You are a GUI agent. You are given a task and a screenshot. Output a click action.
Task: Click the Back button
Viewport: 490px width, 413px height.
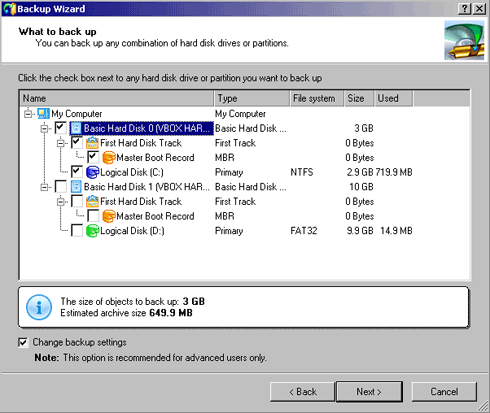click(x=302, y=392)
